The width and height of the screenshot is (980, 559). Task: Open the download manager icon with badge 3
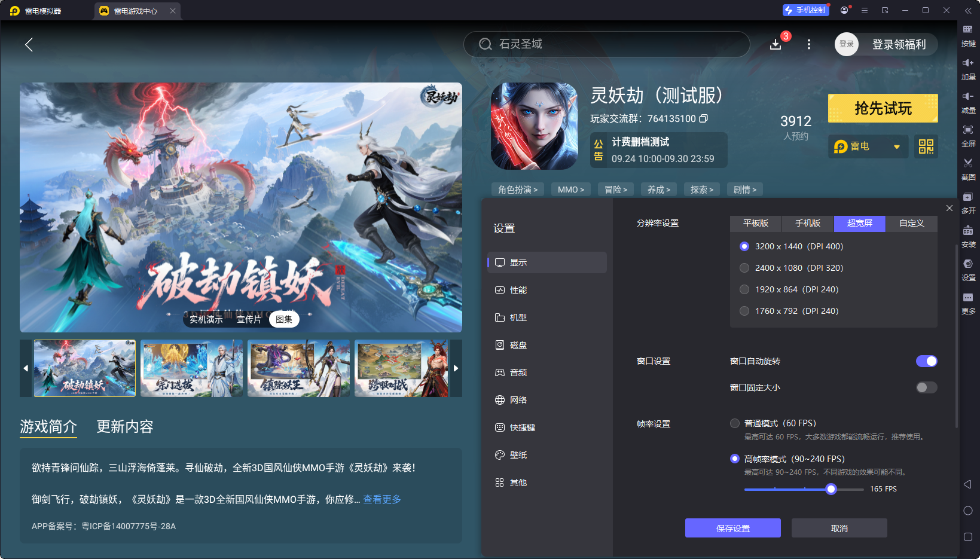[776, 44]
